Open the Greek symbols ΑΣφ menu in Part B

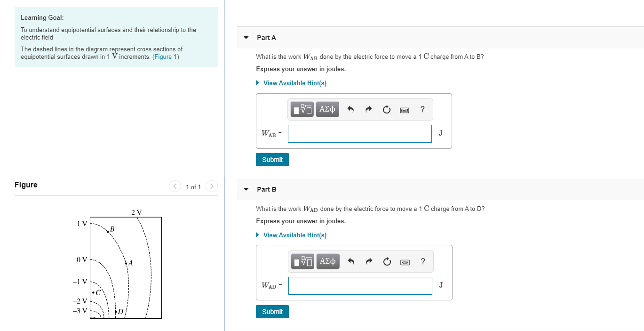[x=327, y=261]
